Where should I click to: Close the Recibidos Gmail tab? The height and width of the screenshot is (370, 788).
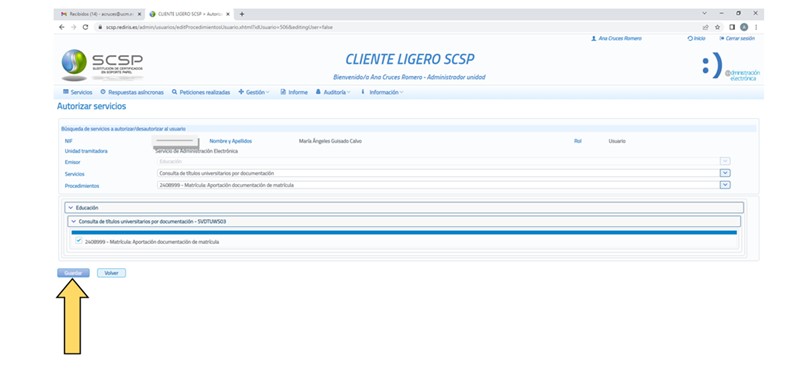pos(139,14)
